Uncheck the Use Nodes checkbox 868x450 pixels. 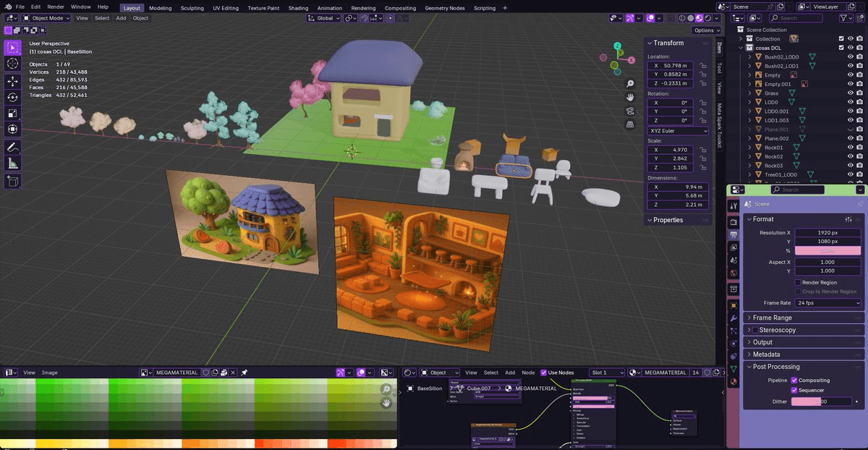[x=544, y=373]
